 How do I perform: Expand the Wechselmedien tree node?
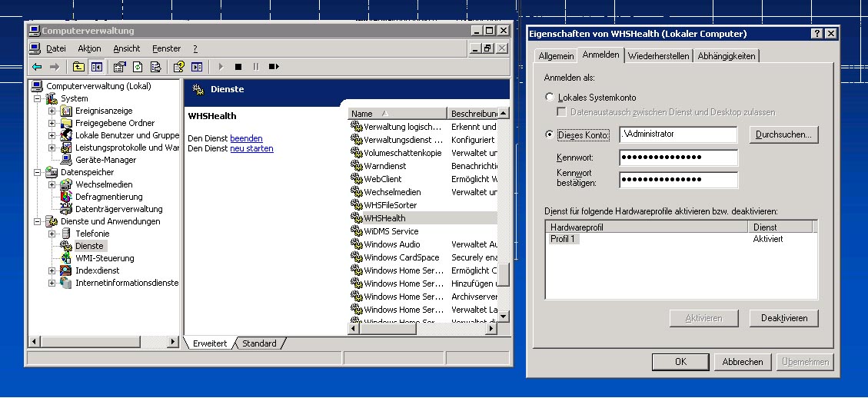tap(52, 184)
